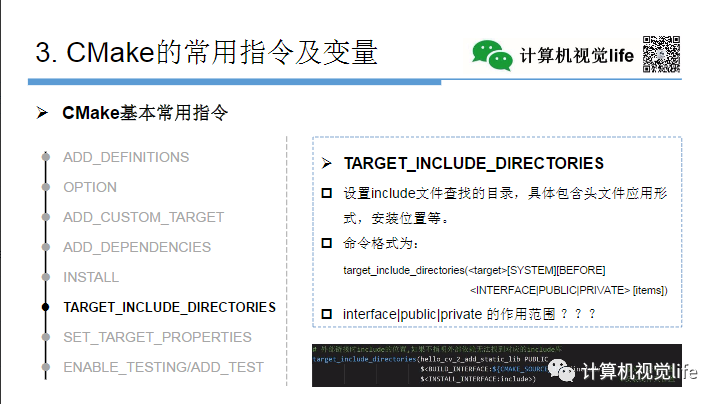
Task: Click the timeline dot beside INSTALL
Action: pyautogui.click(x=46, y=277)
